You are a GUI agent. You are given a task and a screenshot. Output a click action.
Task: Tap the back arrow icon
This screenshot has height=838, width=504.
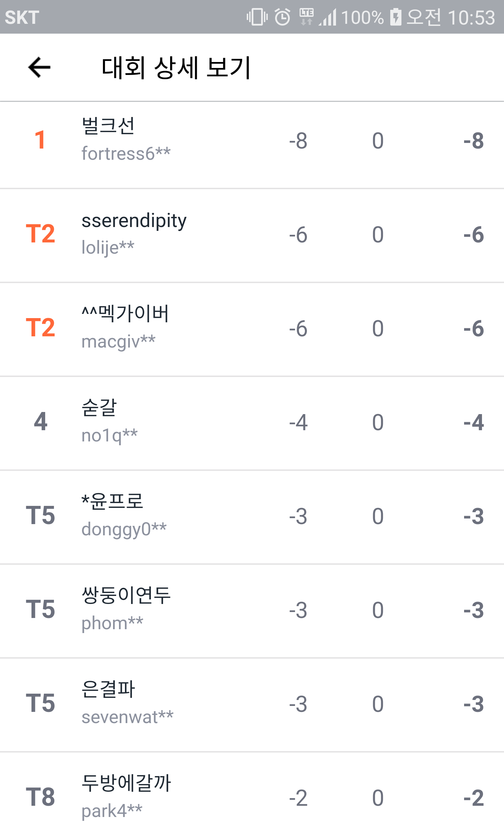[x=39, y=67]
